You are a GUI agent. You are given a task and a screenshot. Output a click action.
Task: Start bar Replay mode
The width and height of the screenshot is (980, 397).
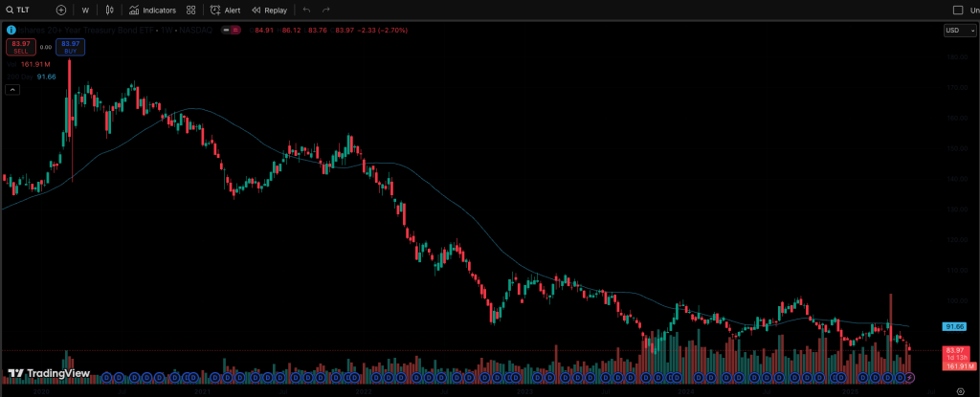click(269, 10)
